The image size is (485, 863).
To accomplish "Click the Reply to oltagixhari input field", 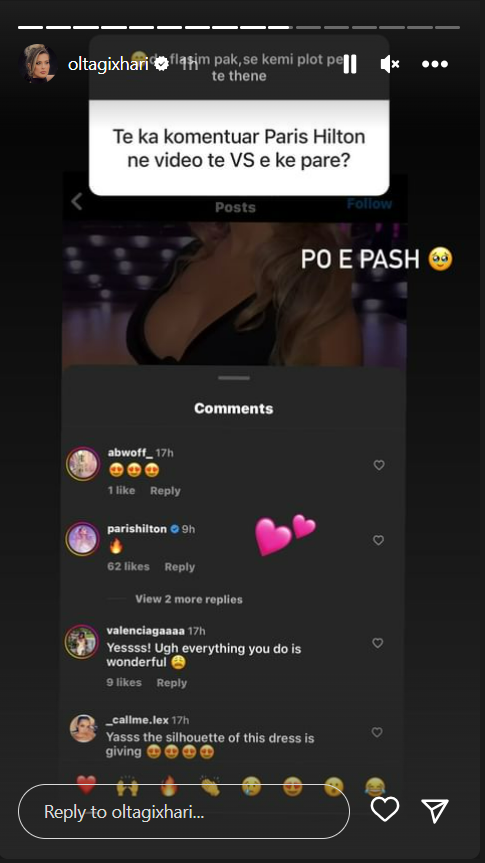I will (x=184, y=811).
